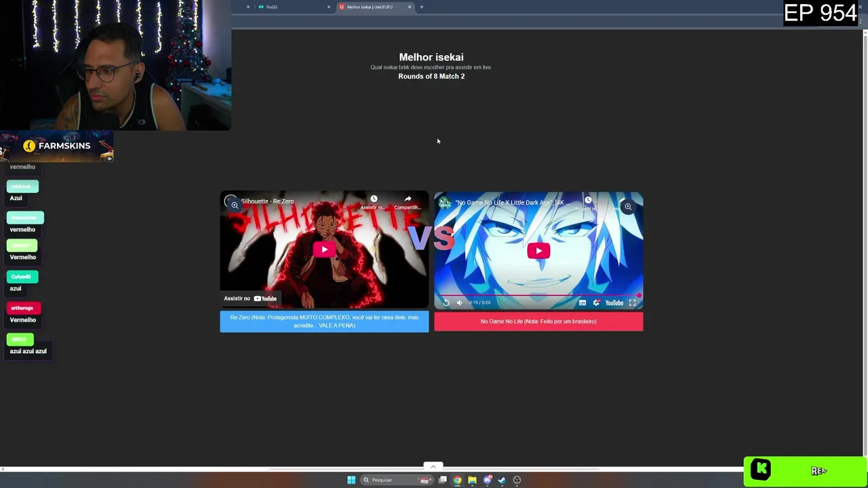
Task: Open OBS Studio from the taskbar
Action: pyautogui.click(x=517, y=480)
